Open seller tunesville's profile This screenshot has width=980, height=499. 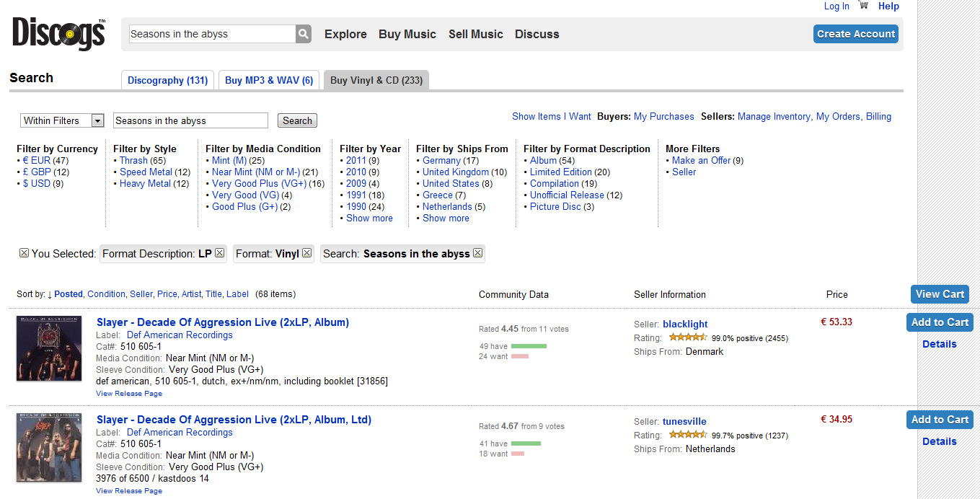(x=684, y=421)
